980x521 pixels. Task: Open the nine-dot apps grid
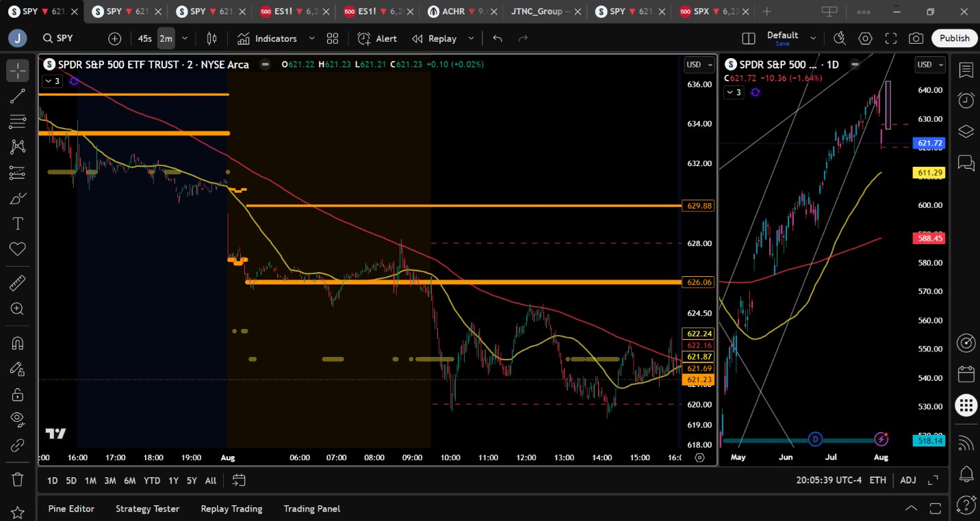click(966, 405)
